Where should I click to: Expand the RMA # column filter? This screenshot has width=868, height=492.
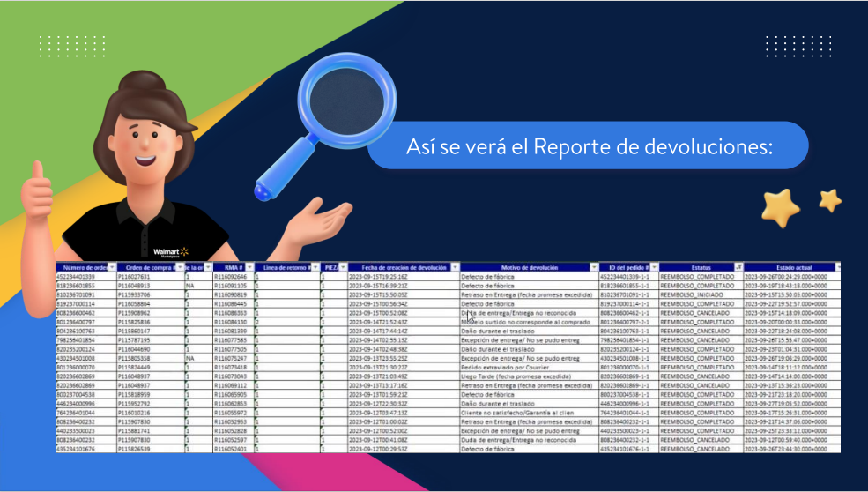[248, 267]
